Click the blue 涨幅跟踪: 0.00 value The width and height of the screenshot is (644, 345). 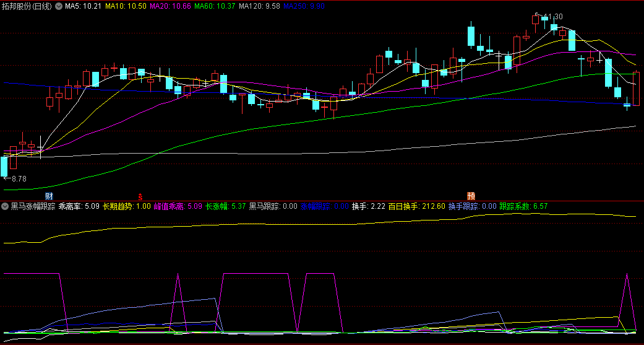[324, 206]
